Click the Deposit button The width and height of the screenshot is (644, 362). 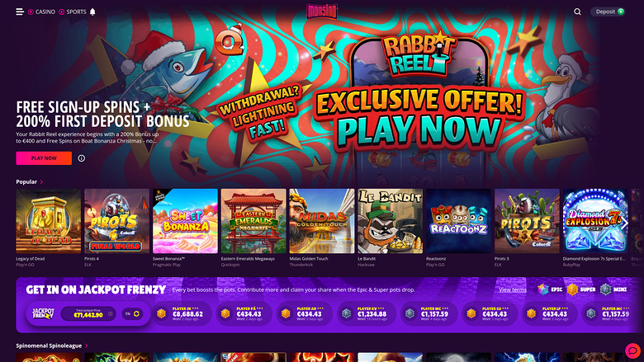tap(608, 12)
